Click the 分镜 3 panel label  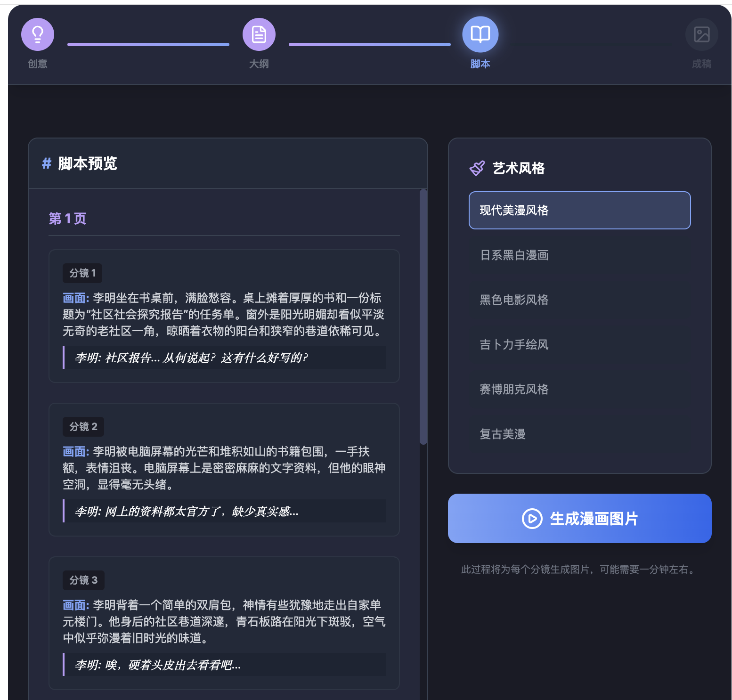pyautogui.click(x=83, y=580)
